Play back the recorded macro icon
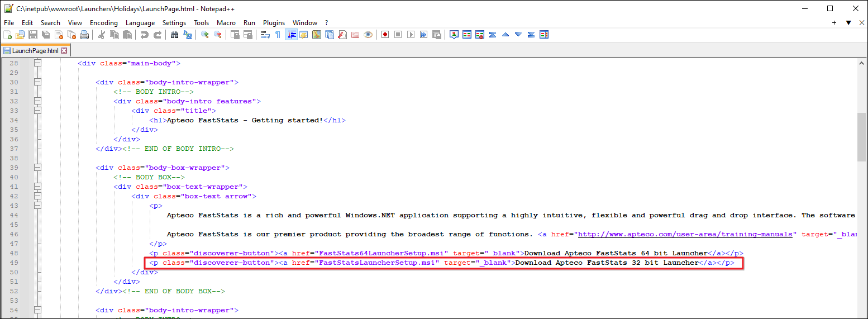The image size is (868, 319). pyautogui.click(x=411, y=35)
